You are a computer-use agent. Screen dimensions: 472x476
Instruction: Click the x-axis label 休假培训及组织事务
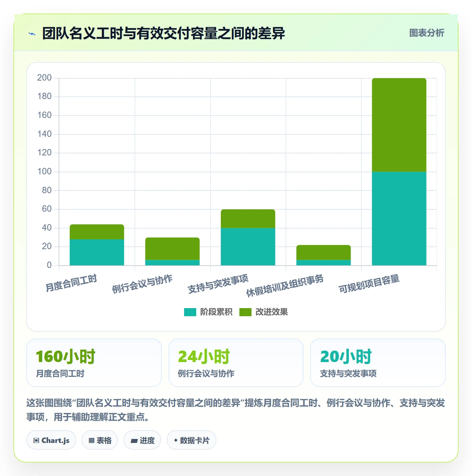(285, 286)
